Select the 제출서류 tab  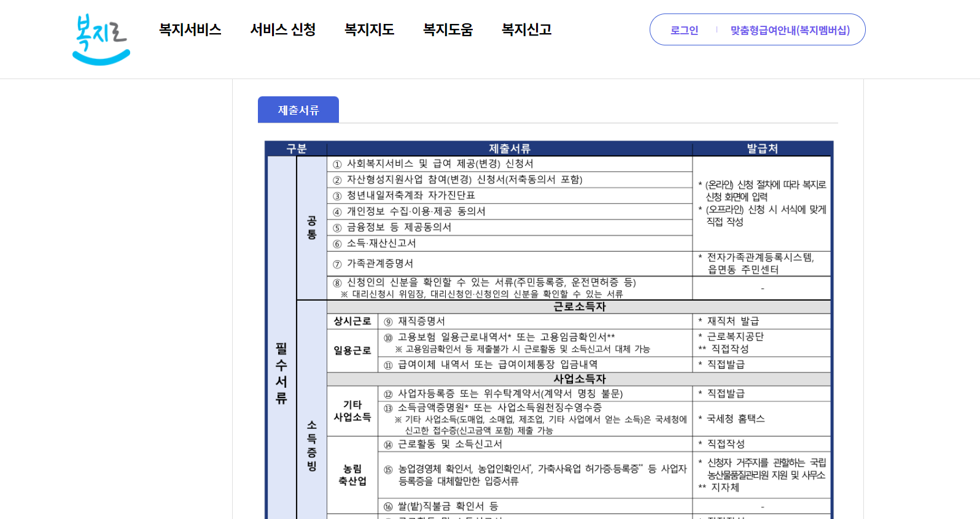click(x=298, y=110)
